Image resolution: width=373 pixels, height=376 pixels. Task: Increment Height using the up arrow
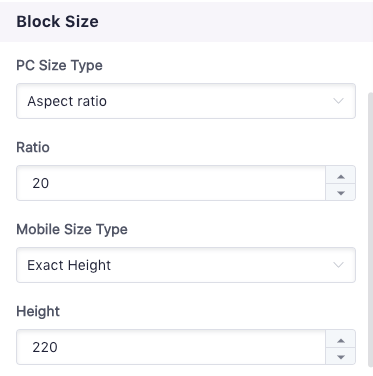coord(341,339)
